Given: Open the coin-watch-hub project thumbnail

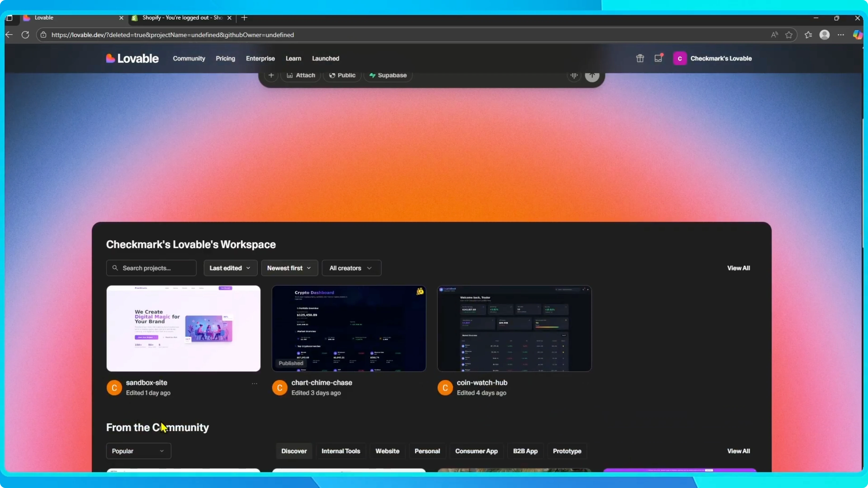Looking at the screenshot, I should [514, 328].
